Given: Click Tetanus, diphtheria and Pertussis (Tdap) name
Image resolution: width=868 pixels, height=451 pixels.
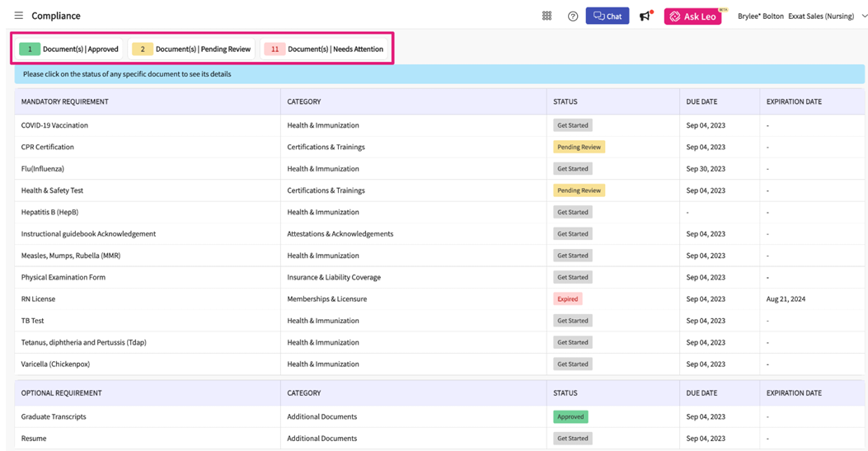Looking at the screenshot, I should point(83,342).
